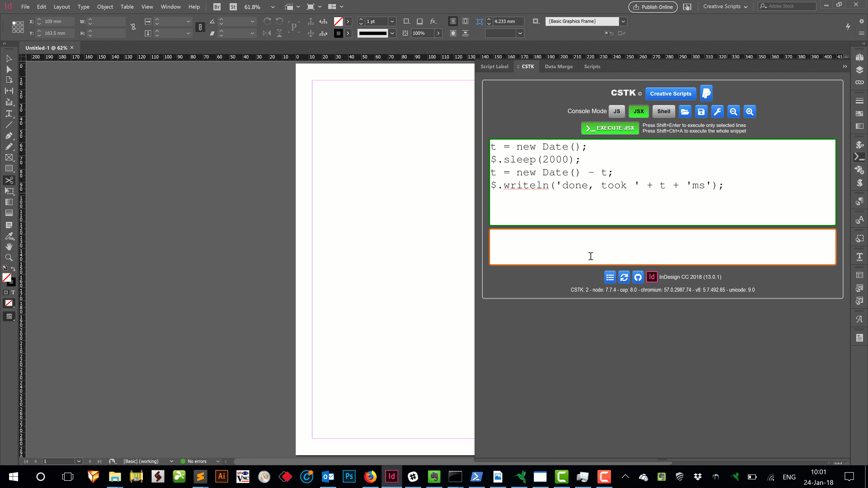Click the InDesign ID icon in footer
868x488 pixels.
(651, 277)
